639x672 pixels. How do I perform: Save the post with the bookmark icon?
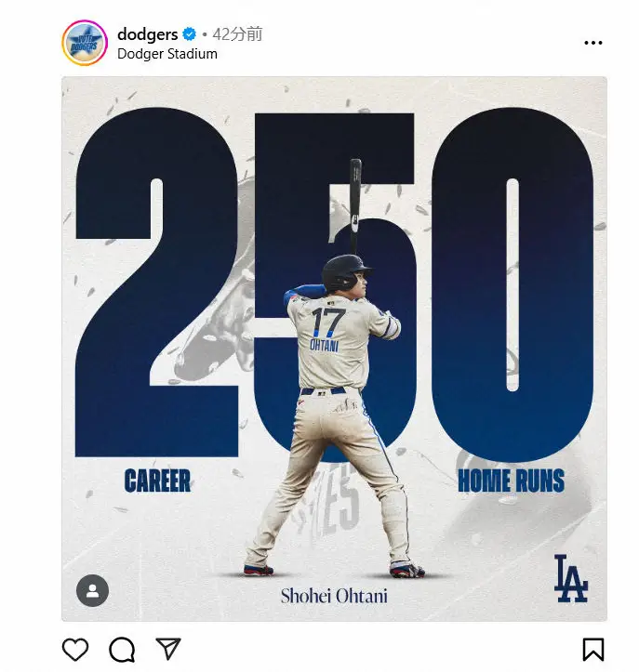click(593, 650)
